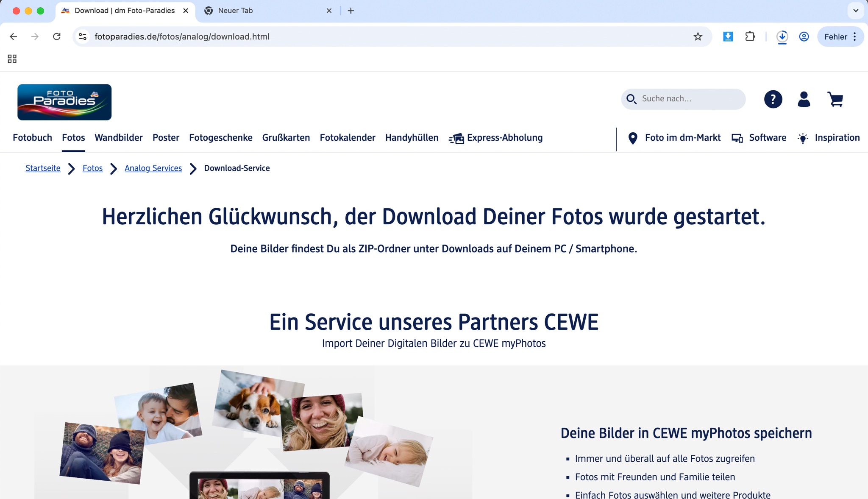The width and height of the screenshot is (868, 499).
Task: Expand the tab search dropdown arrow
Action: pos(856,11)
